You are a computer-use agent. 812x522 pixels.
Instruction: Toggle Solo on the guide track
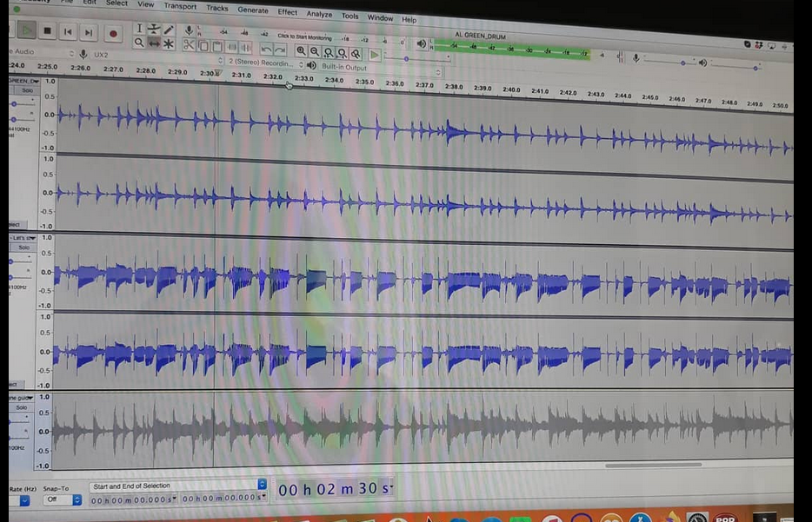[x=21, y=407]
